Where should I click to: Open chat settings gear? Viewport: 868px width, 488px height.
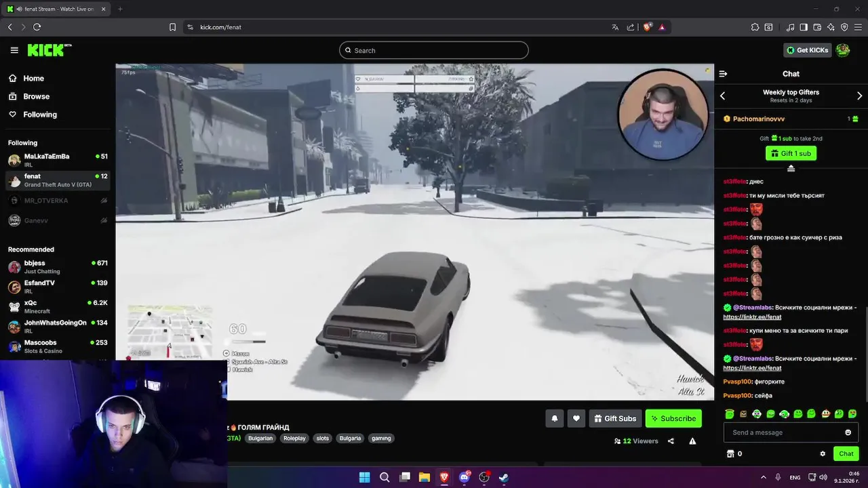823,454
